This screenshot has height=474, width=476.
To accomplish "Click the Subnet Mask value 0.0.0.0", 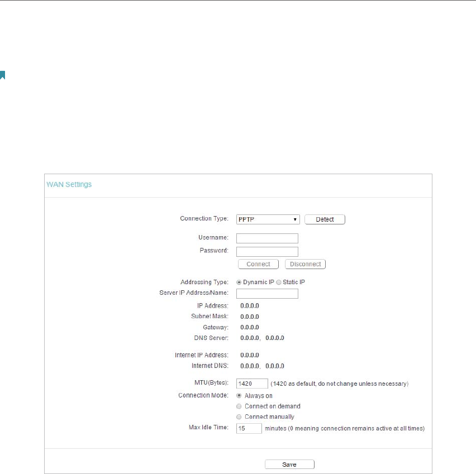I will 250,317.
